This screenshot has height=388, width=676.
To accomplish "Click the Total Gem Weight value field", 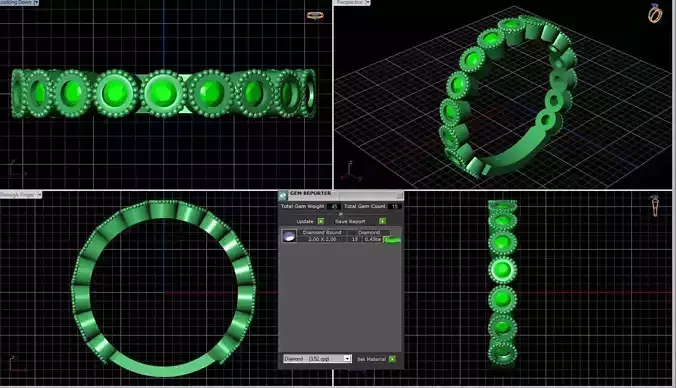I will (334, 207).
